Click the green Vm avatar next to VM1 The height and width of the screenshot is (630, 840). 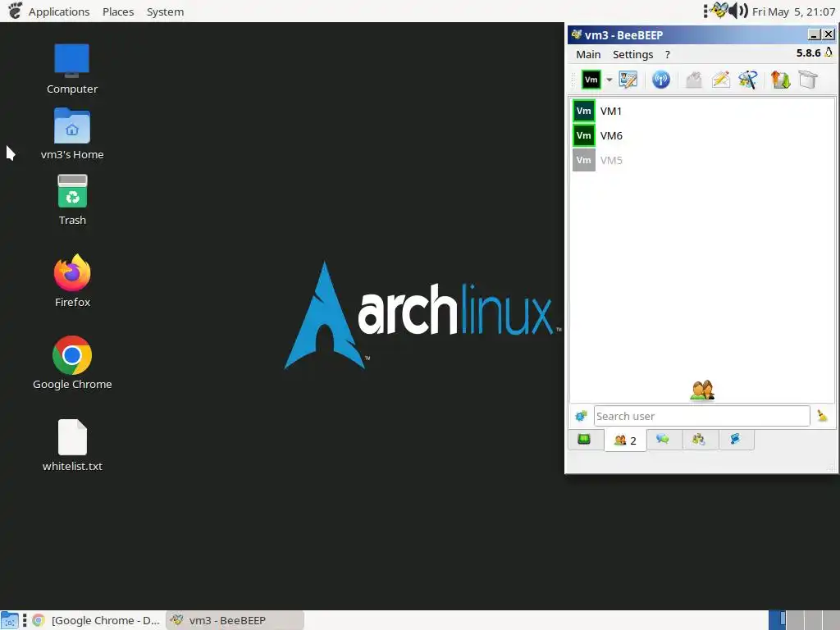(583, 111)
